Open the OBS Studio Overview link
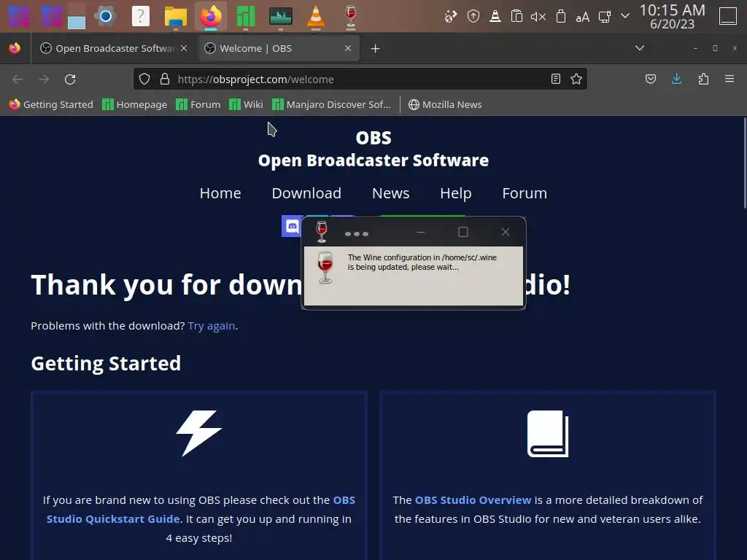This screenshot has height=560, width=747. click(x=473, y=500)
